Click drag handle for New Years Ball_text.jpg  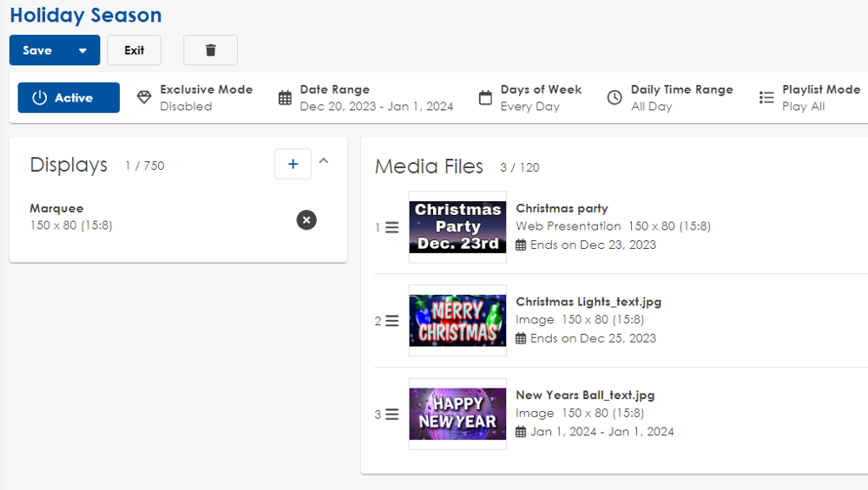point(392,415)
